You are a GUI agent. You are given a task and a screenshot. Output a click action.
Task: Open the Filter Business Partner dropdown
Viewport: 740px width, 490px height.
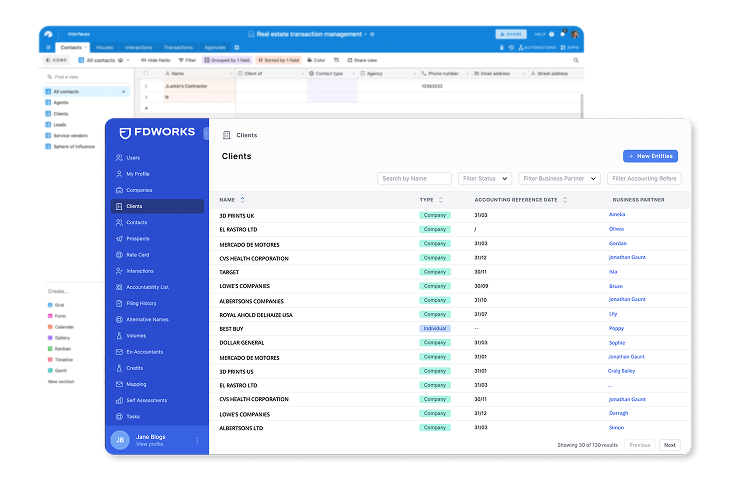click(x=559, y=178)
